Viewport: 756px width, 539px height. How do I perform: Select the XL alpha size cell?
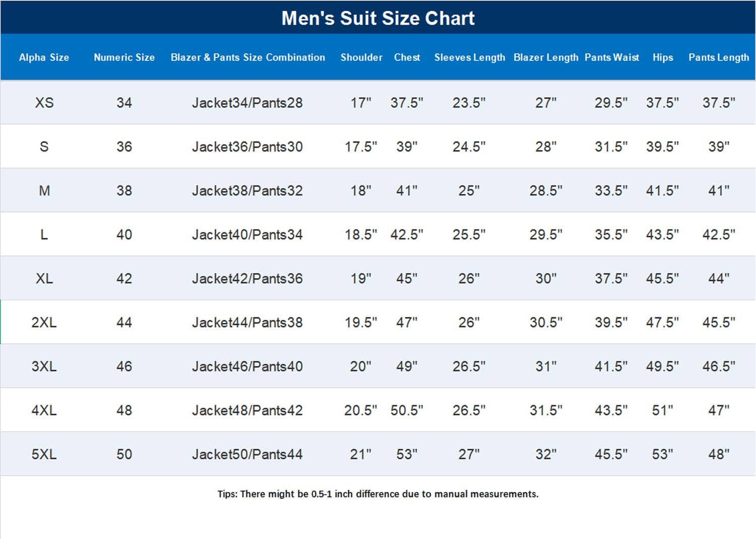(x=44, y=278)
